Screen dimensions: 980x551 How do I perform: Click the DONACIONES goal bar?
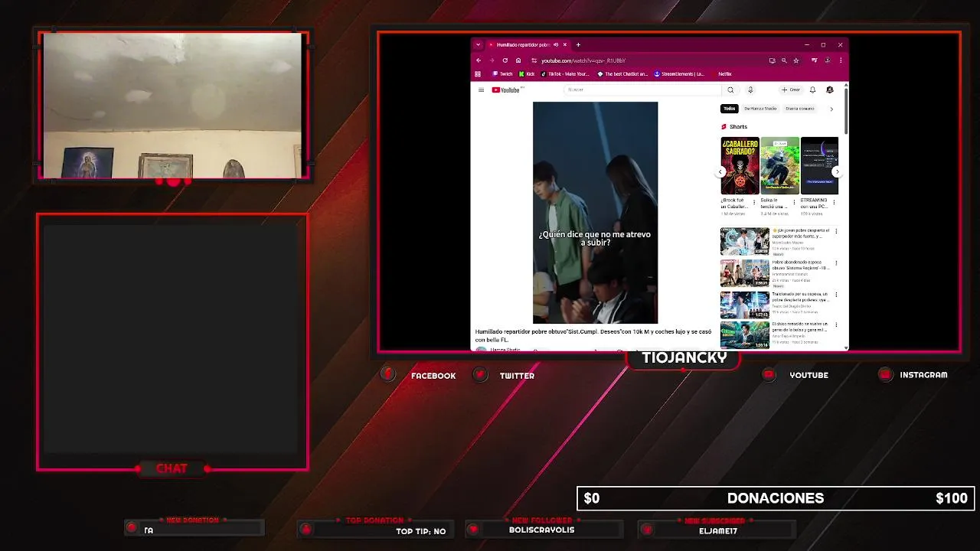[776, 498]
